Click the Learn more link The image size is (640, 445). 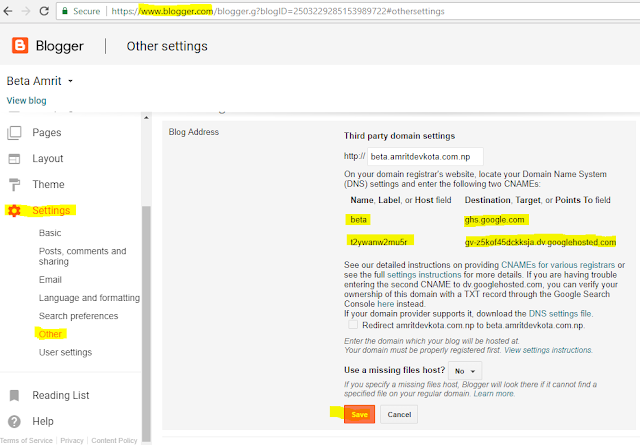493,394
